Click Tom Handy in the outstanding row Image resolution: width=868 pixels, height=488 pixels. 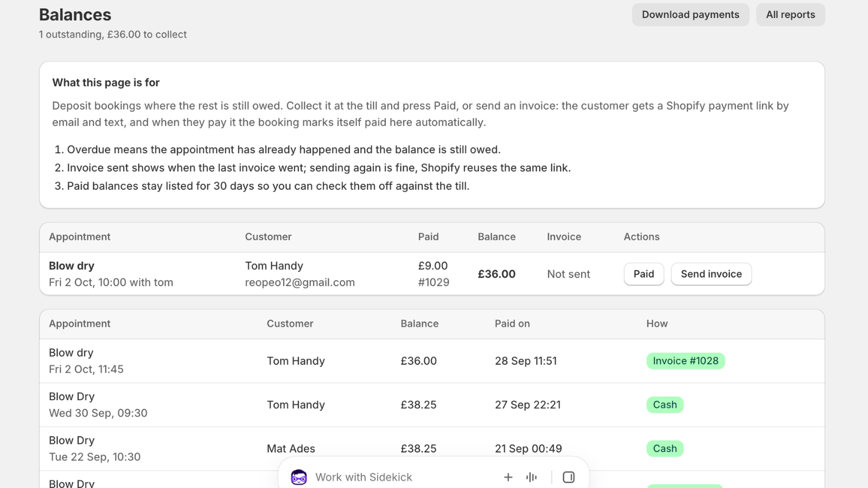click(274, 266)
